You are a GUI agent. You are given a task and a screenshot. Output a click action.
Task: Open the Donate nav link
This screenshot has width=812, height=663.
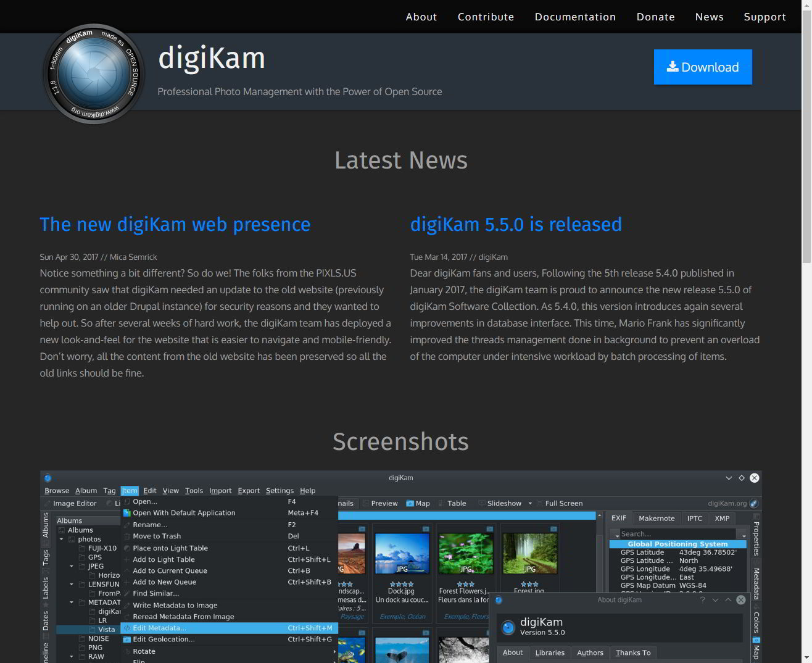(655, 17)
